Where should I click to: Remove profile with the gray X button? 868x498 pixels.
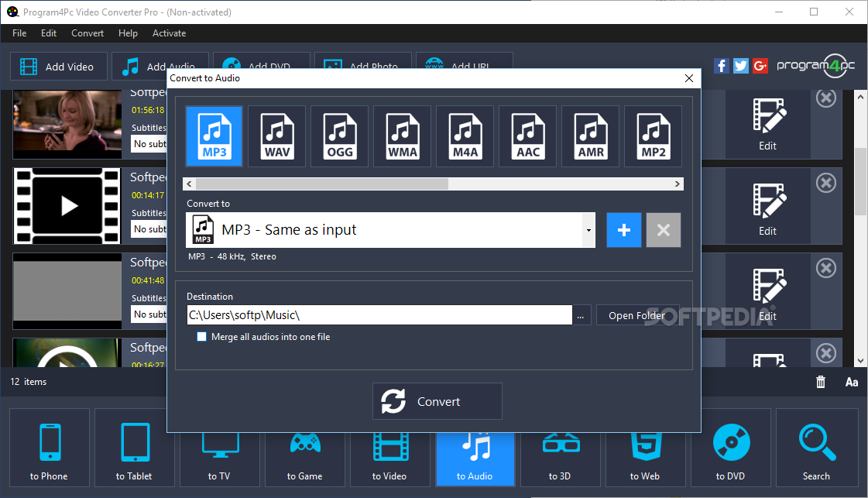pyautogui.click(x=663, y=230)
